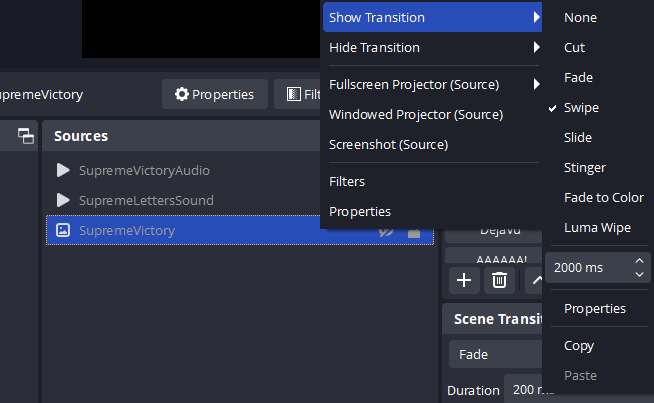Screen dimensions: 654x403
Task: Select Slide transition option
Action: (x=598, y=138)
